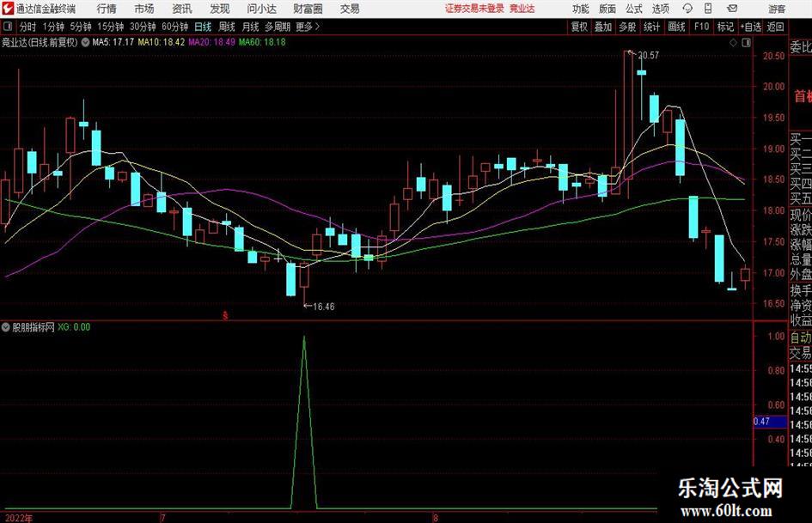Screen dimensions: 812x523
Task: Select the 日线 daily period tab
Action: 203,27
